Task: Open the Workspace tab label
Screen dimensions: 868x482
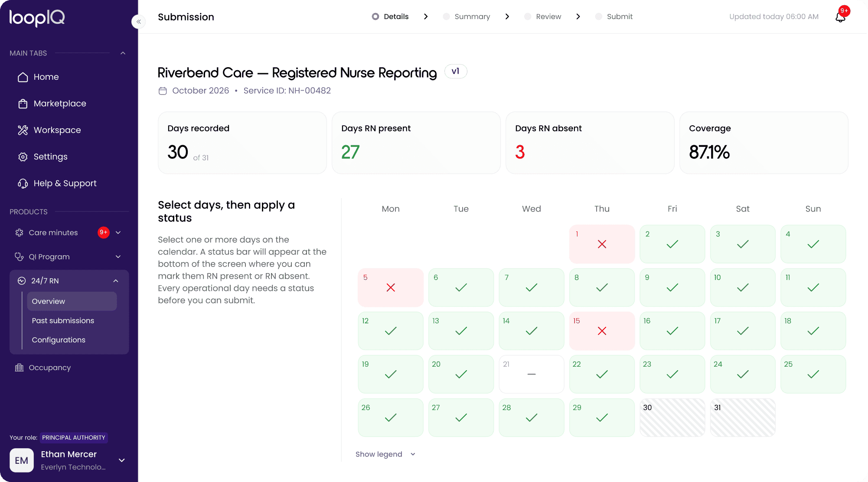Action: [x=57, y=130]
